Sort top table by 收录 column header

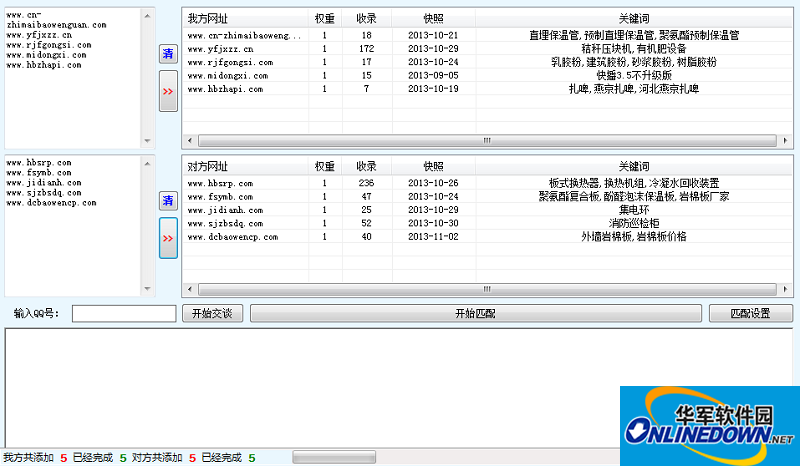click(x=366, y=19)
